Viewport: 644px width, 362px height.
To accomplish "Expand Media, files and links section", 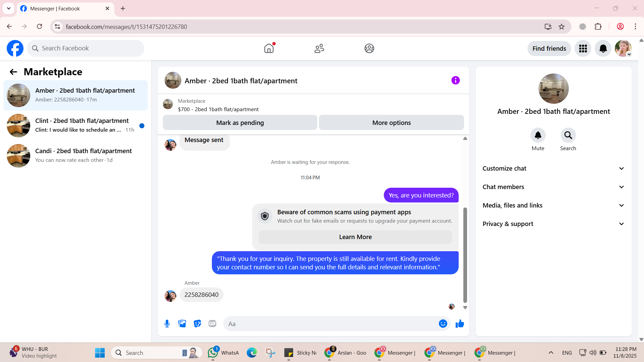I will (554, 206).
